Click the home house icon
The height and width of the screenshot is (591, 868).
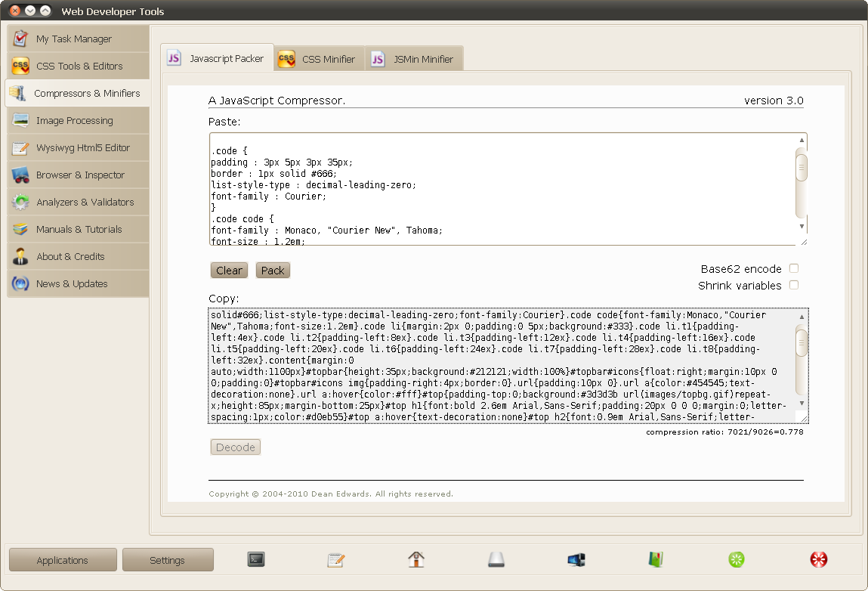coord(416,559)
